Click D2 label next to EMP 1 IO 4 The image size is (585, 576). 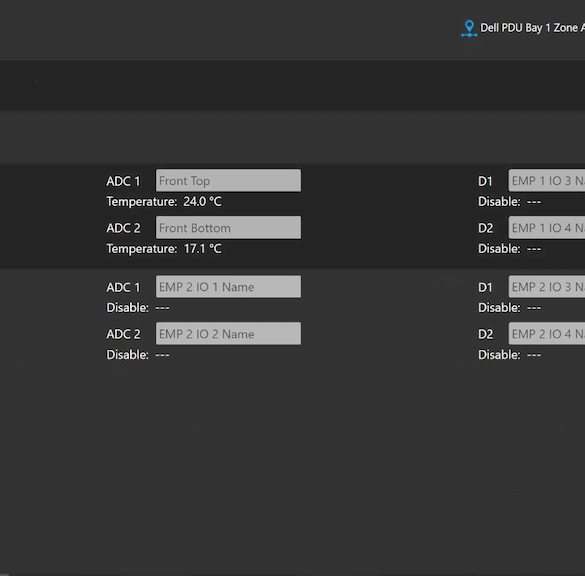(485, 228)
